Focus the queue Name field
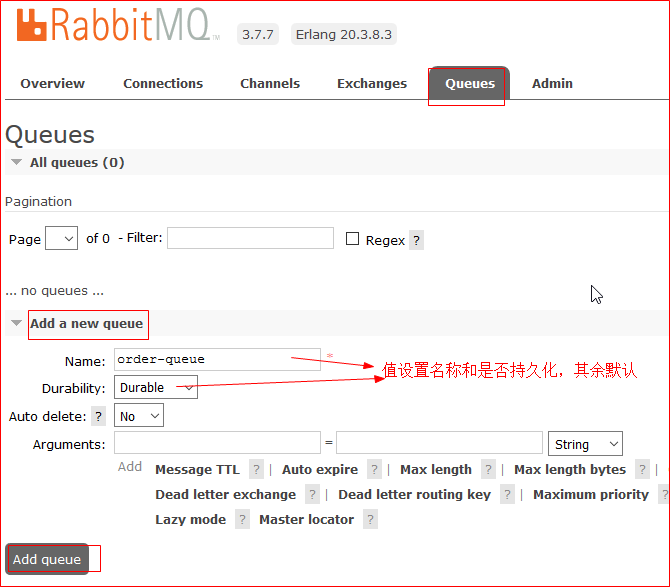This screenshot has height=587, width=670. pos(217,359)
